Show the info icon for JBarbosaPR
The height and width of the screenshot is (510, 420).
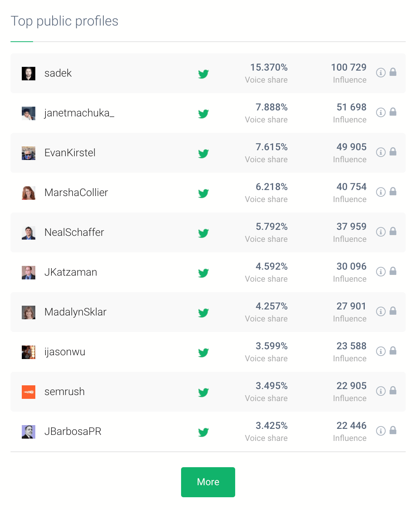(381, 431)
